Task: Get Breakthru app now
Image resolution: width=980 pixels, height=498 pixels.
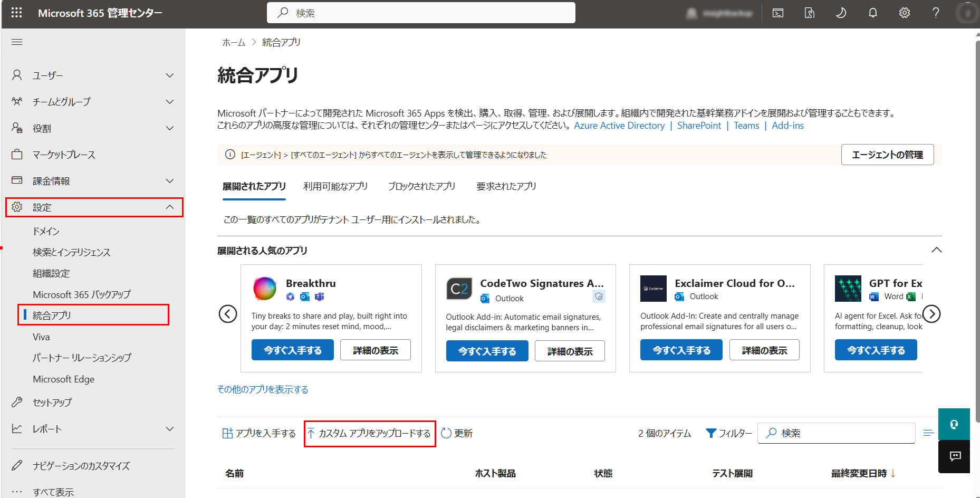Action: tap(293, 350)
